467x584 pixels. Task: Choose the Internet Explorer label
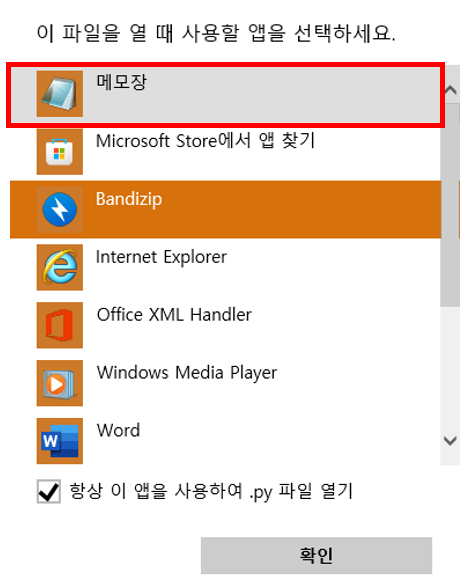point(161,257)
